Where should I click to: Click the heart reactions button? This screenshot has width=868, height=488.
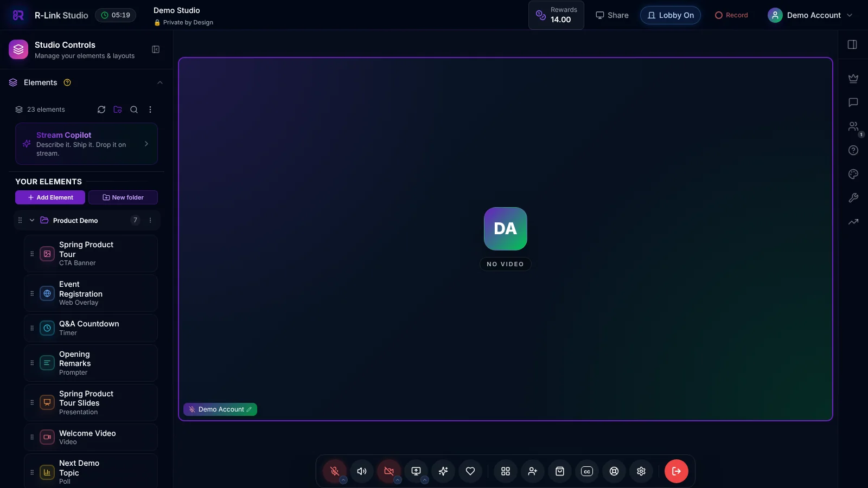[470, 471]
